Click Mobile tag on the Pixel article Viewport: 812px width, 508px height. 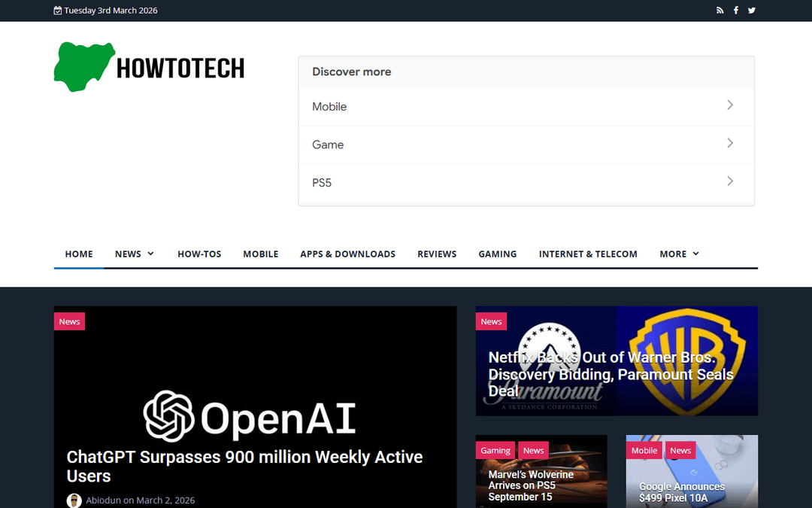[x=644, y=451]
